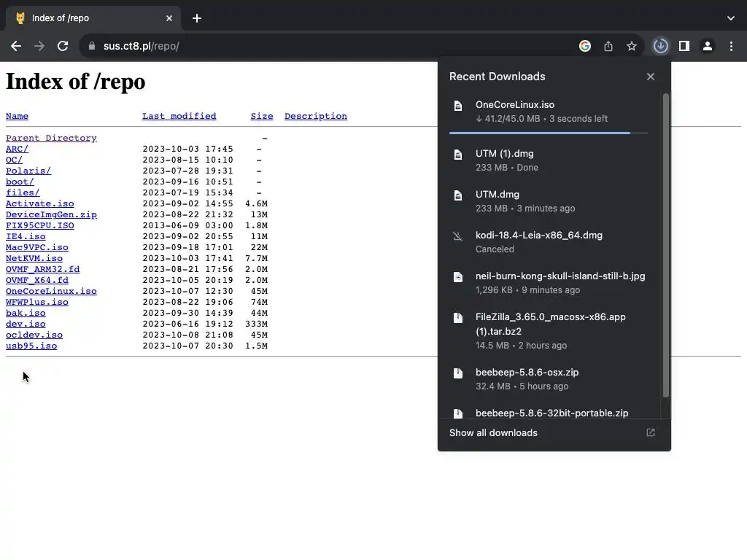Image resolution: width=747 pixels, height=560 pixels.
Task: Click the OneCoreLinux.iso download progress bar
Action: pyautogui.click(x=549, y=133)
